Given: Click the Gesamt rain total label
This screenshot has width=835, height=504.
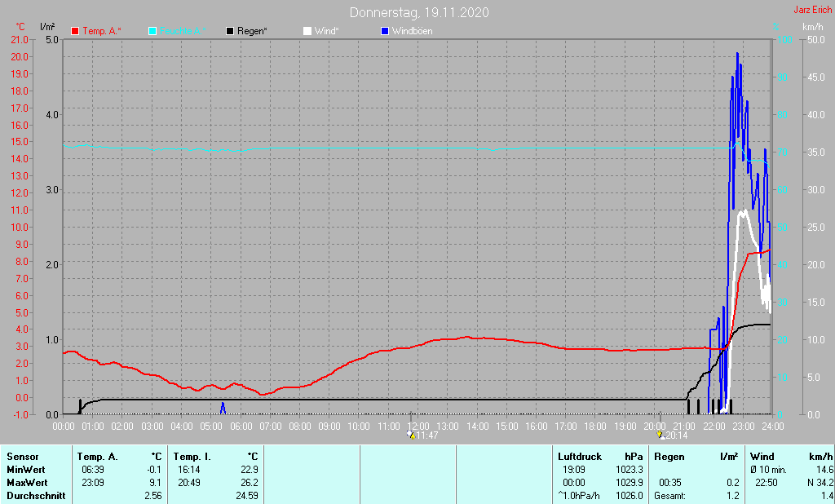Looking at the screenshot, I should (x=671, y=496).
